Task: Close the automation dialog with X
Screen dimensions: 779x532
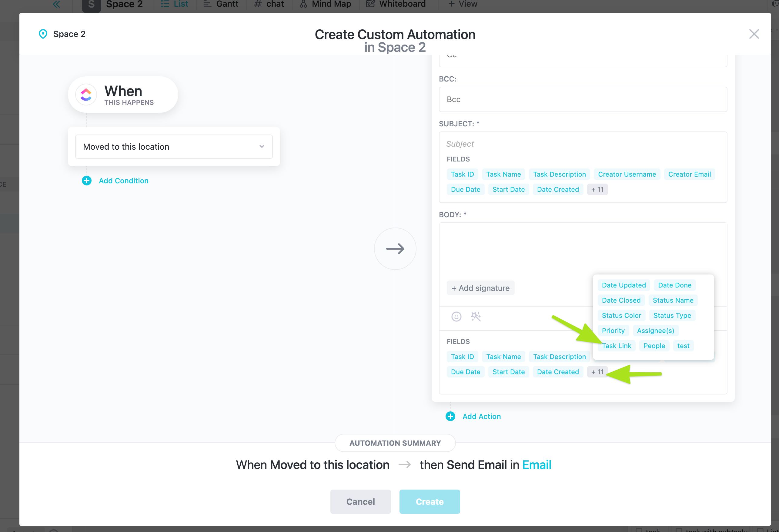Action: (x=754, y=34)
